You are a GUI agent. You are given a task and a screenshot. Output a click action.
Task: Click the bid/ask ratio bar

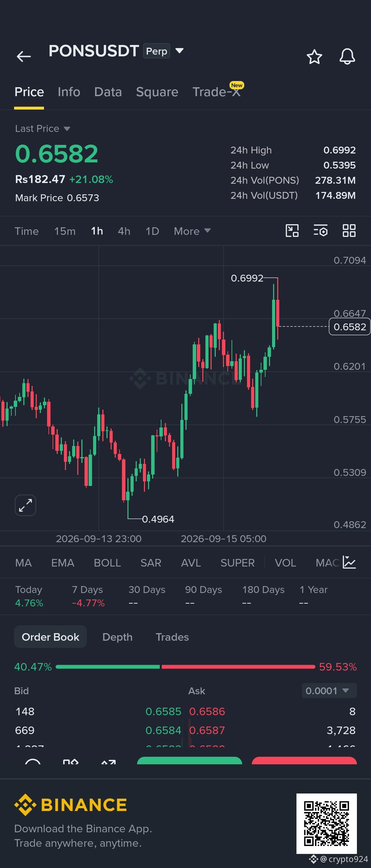pyautogui.click(x=185, y=667)
